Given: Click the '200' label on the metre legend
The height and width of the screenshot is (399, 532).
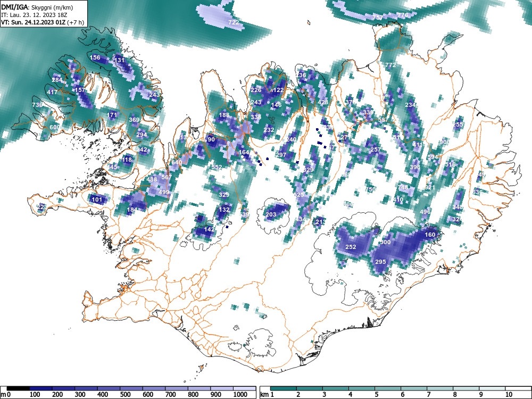Looking at the screenshot, I should (57, 395).
